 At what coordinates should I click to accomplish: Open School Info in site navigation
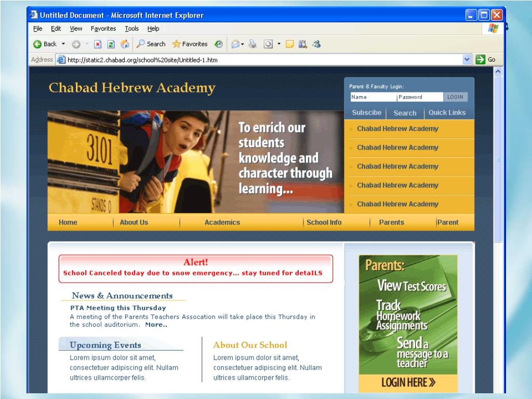click(x=324, y=222)
